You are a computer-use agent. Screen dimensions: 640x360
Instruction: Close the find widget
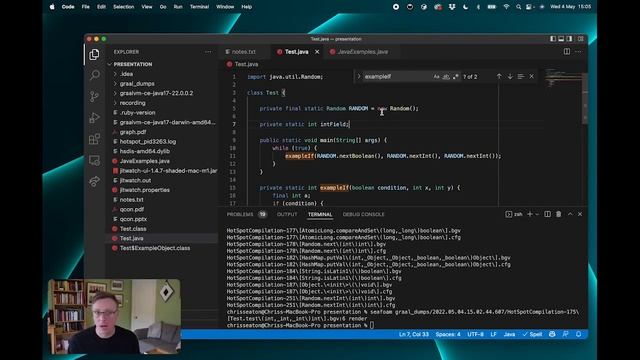pos(531,76)
